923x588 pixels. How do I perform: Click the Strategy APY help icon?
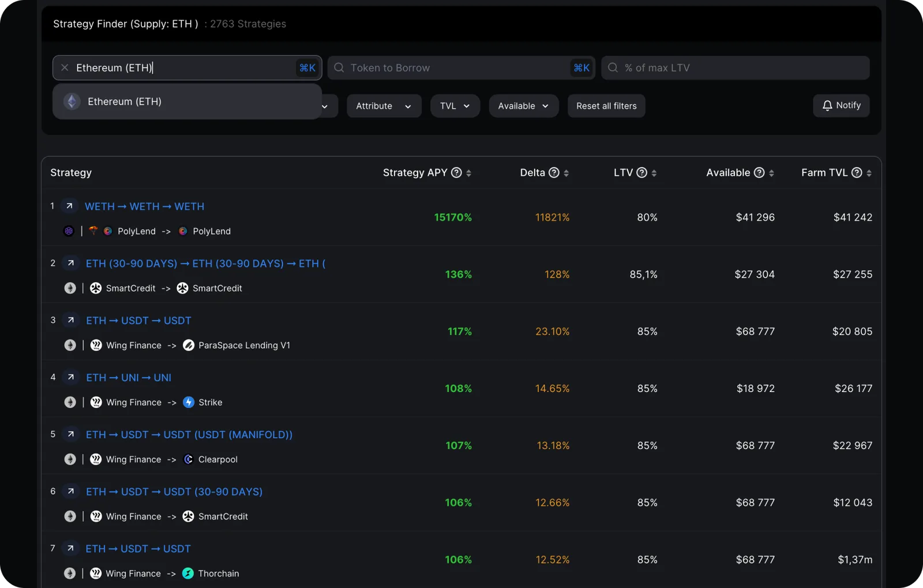tap(456, 173)
